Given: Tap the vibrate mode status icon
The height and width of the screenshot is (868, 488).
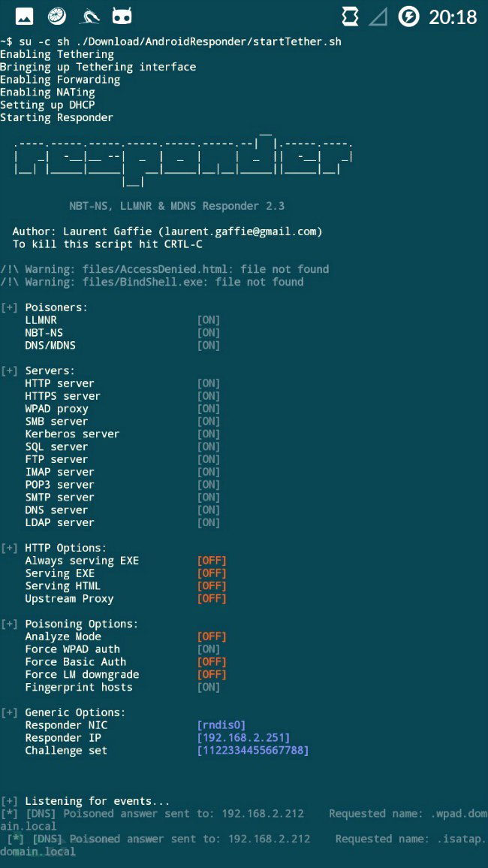Looking at the screenshot, I should pyautogui.click(x=350, y=17).
